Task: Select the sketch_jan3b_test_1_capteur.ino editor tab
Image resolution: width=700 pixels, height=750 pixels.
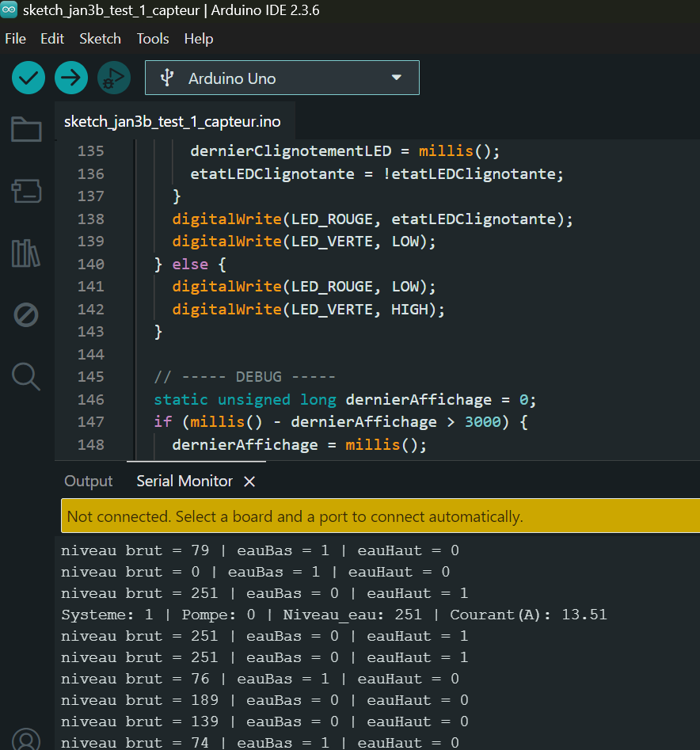Action: tap(172, 122)
